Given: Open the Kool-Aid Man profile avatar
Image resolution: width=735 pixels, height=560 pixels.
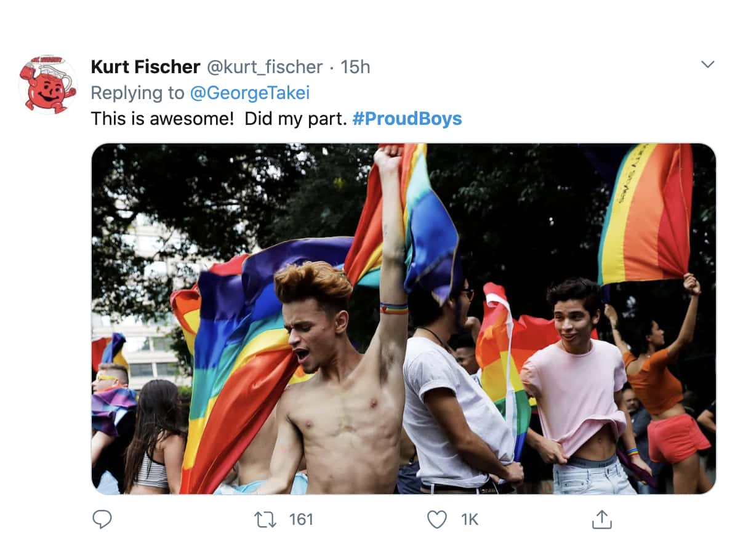Looking at the screenshot, I should click(x=48, y=84).
